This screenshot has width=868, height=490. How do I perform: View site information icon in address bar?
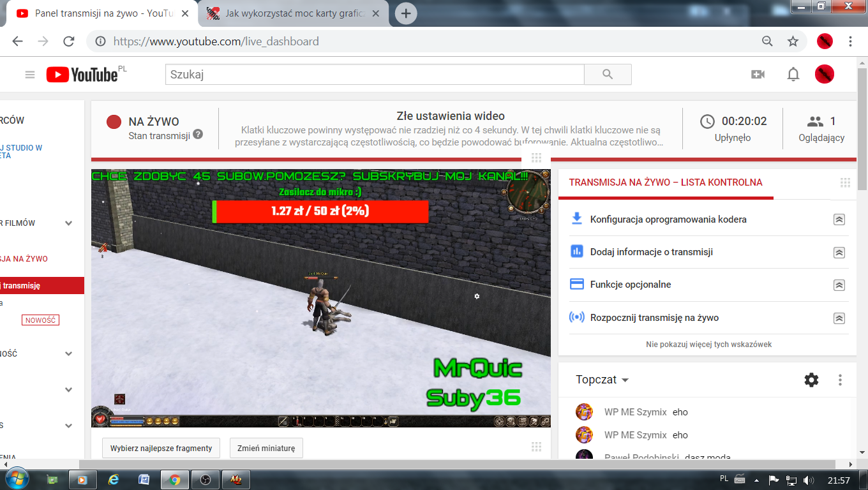click(x=101, y=41)
